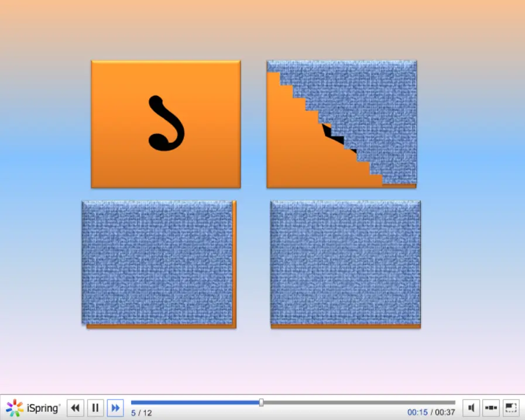Skip to the next slide with forward button

coord(115,408)
